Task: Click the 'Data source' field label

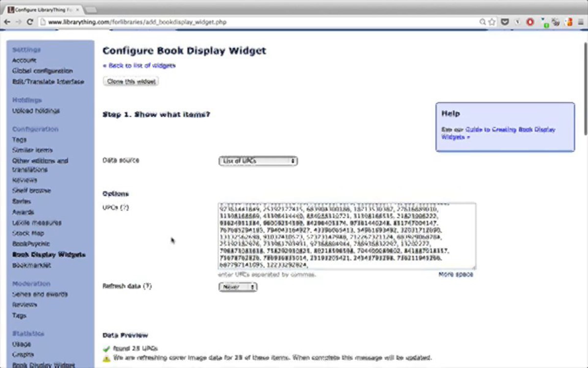Action: [121, 160]
